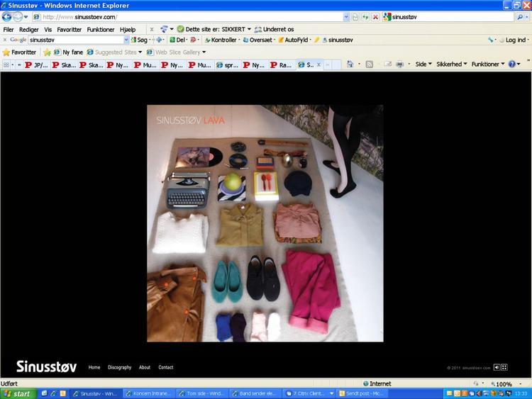532x399 pixels.
Task: Click the Sinusstøv Lava album cover image
Action: tap(265, 223)
